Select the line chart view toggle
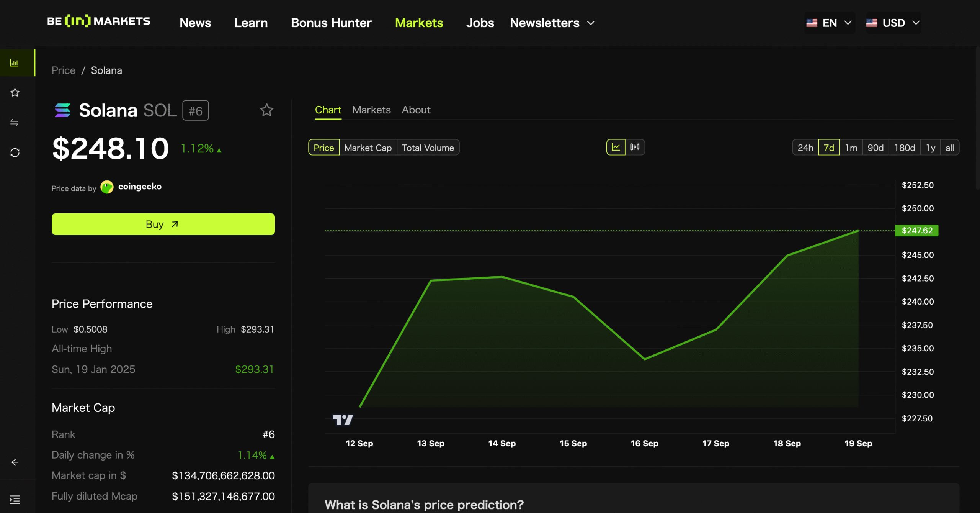 point(616,147)
